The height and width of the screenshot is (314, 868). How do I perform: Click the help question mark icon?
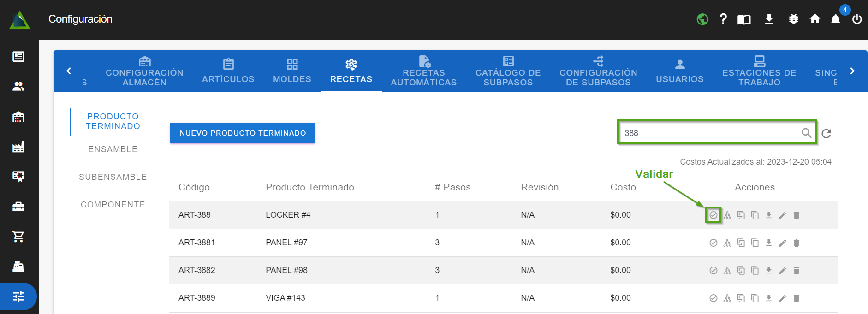point(723,19)
